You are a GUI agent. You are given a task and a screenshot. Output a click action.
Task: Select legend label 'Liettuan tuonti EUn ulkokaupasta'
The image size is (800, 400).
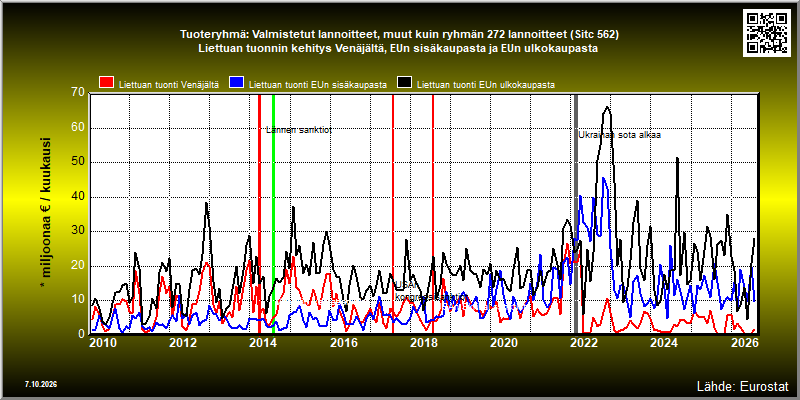486,85
